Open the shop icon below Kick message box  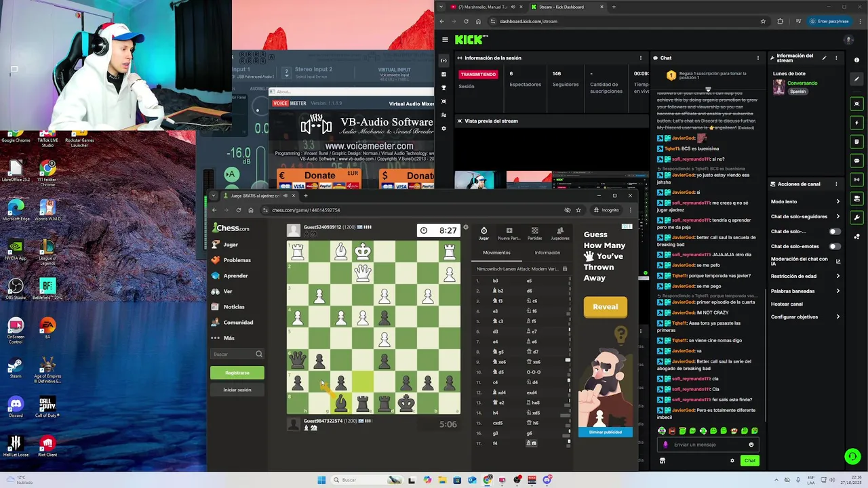[663, 461]
